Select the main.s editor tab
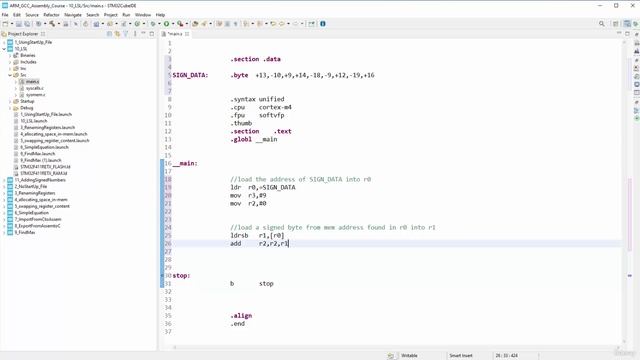This screenshot has width=640, height=360. pos(175,34)
